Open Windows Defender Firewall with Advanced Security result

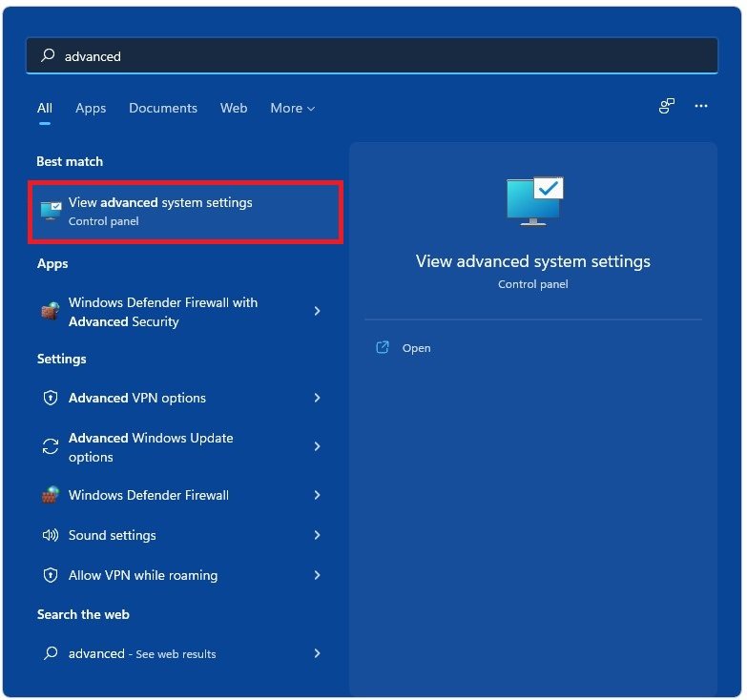pos(181,312)
